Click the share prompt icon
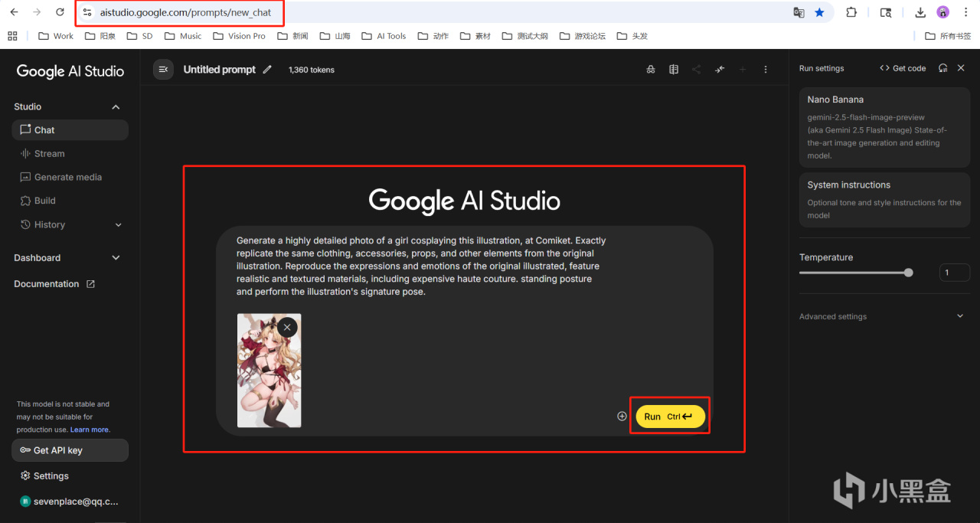This screenshot has width=980, height=523. (x=697, y=70)
